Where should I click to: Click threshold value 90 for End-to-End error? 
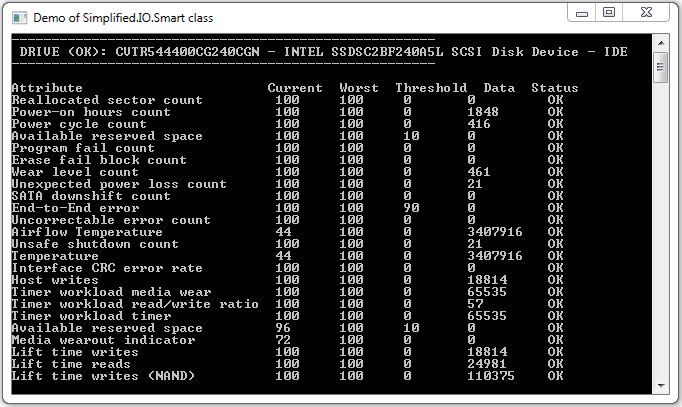[x=411, y=208]
